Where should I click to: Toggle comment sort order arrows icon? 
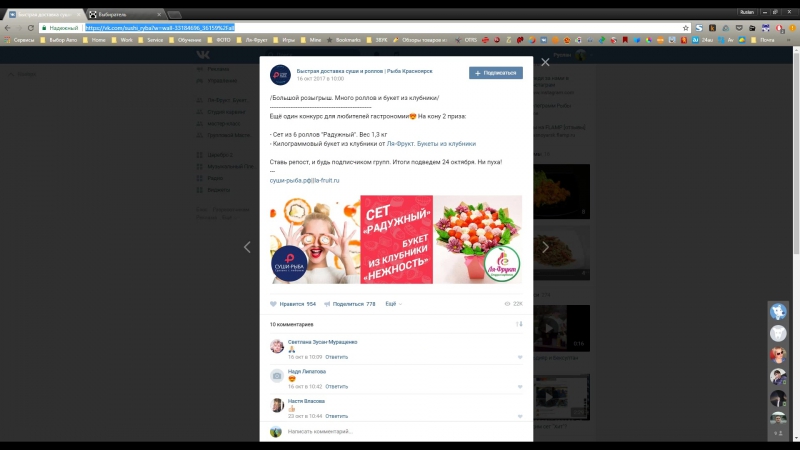519,324
